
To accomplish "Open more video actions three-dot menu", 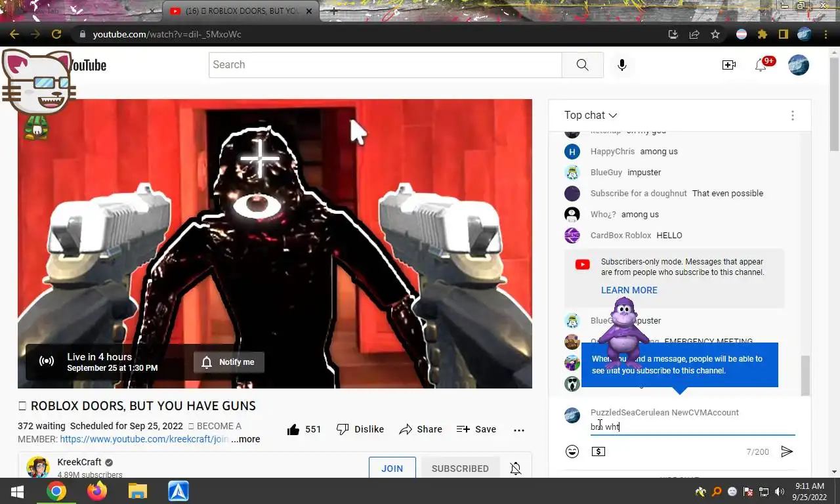I will [x=519, y=430].
